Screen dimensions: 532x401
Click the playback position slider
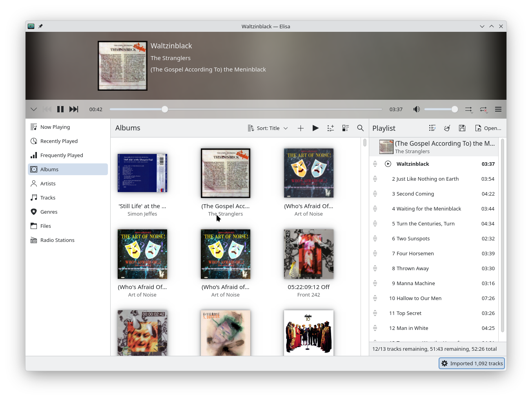tap(246, 109)
